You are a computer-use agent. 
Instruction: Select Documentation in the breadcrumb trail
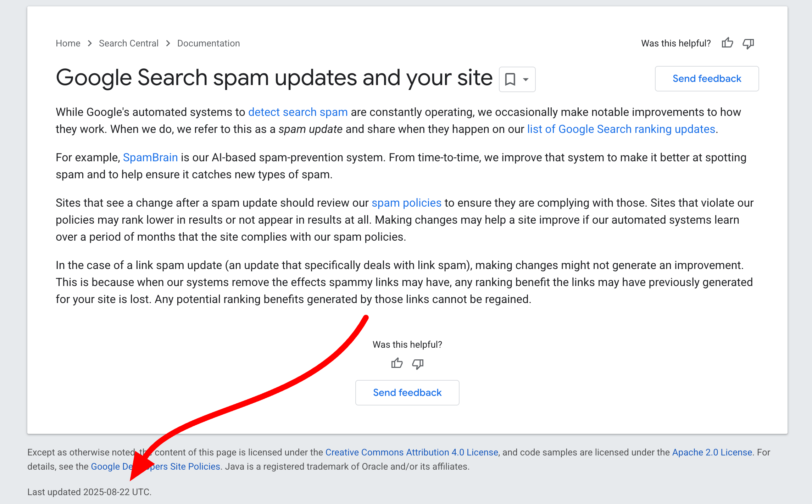click(x=208, y=43)
